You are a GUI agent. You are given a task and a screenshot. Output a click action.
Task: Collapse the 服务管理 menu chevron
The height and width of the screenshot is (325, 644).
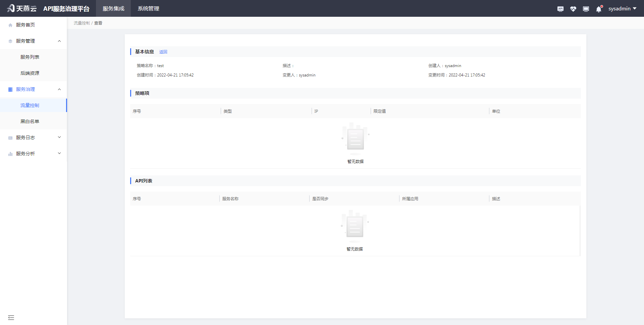click(59, 41)
